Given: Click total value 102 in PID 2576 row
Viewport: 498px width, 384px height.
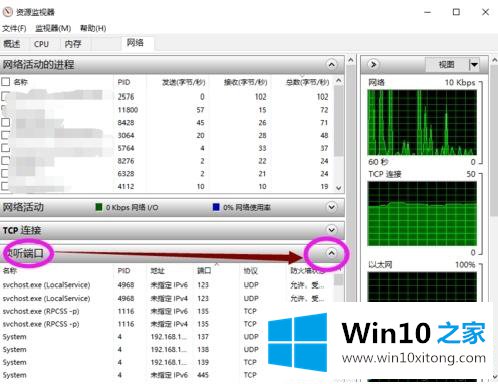Looking at the screenshot, I should point(322,97).
